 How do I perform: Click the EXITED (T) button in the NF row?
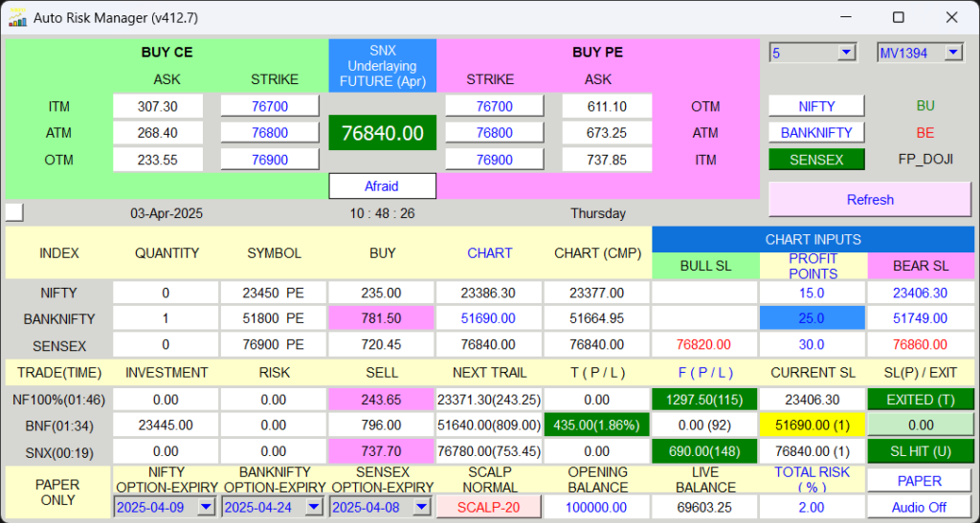(920, 400)
